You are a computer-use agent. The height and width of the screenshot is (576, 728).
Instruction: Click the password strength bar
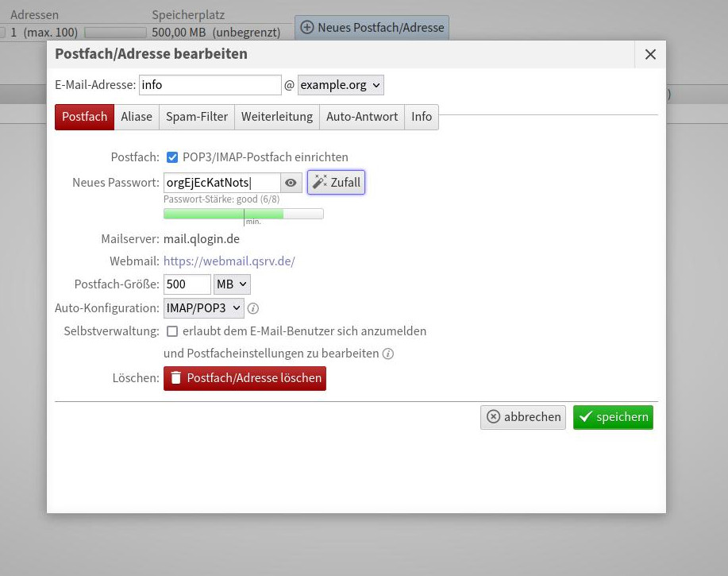[242, 214]
